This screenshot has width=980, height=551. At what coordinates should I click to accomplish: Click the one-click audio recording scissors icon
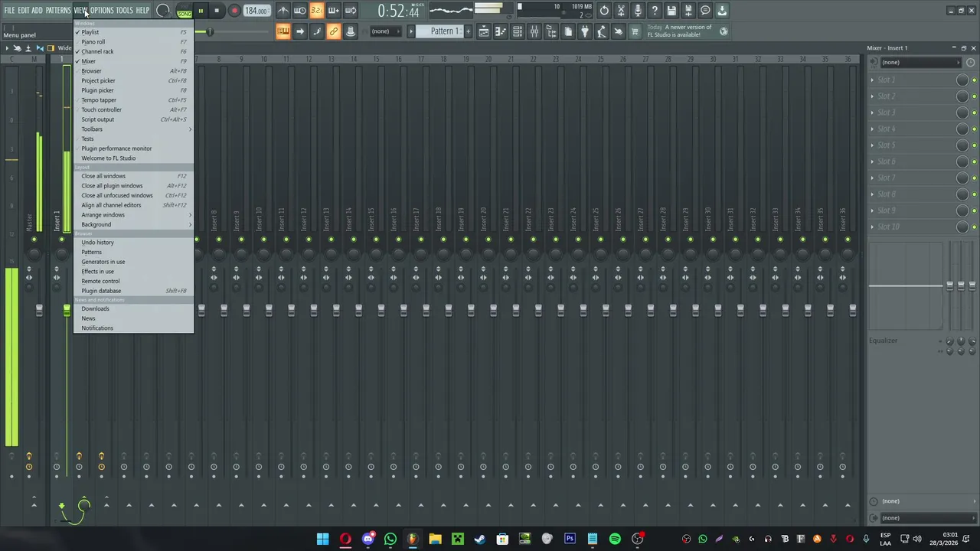click(621, 11)
